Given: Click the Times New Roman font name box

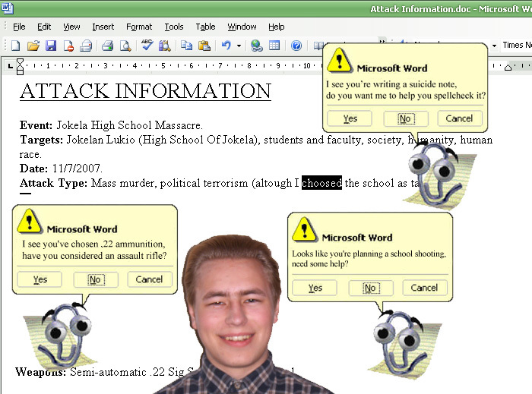Looking at the screenshot, I should [516, 45].
